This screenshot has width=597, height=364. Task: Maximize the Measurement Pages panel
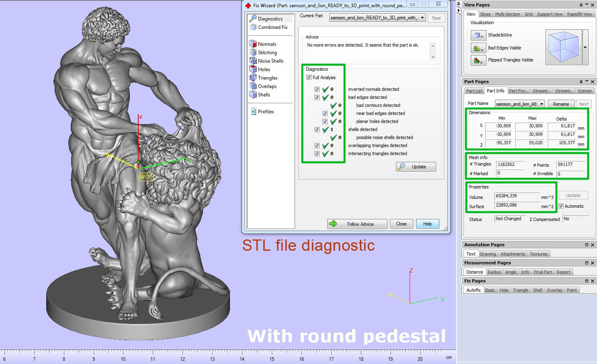point(587,263)
